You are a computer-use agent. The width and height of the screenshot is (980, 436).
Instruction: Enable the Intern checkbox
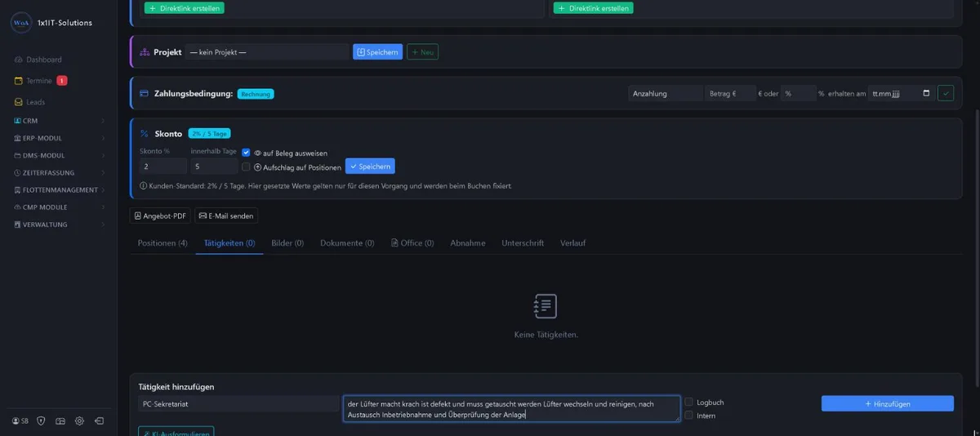[x=689, y=416]
